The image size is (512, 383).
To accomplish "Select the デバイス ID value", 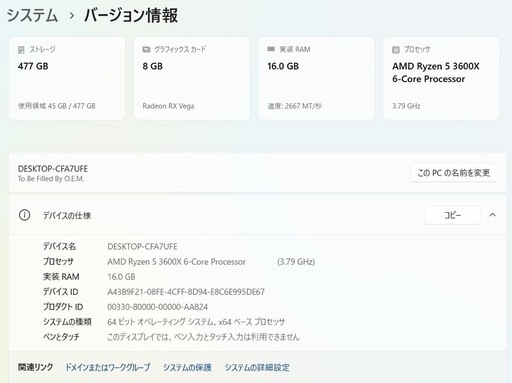I will click(186, 292).
